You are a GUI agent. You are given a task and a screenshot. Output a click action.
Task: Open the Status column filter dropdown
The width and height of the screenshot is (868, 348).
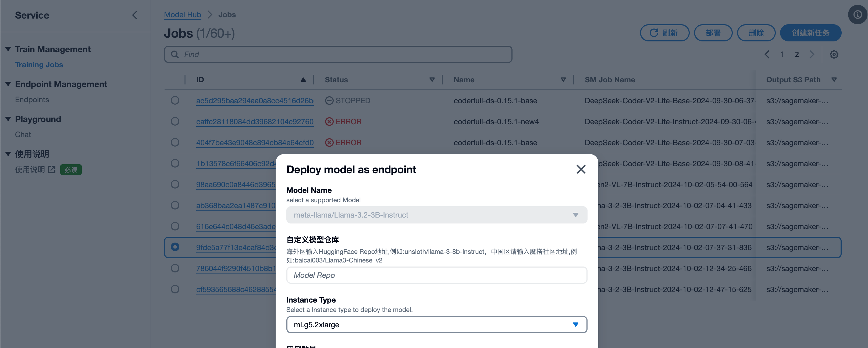click(432, 80)
